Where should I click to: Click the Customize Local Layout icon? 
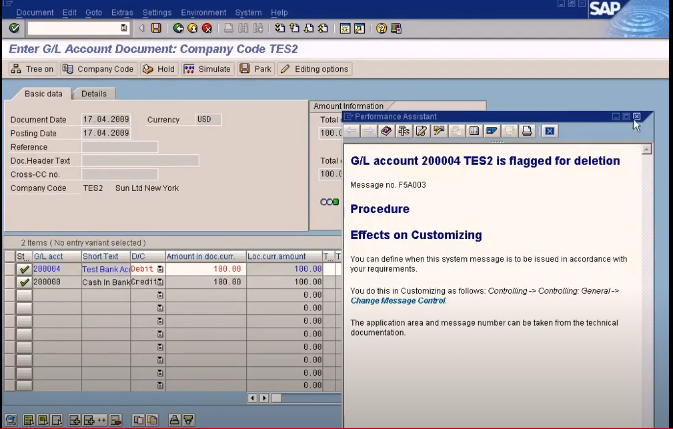coord(396,28)
